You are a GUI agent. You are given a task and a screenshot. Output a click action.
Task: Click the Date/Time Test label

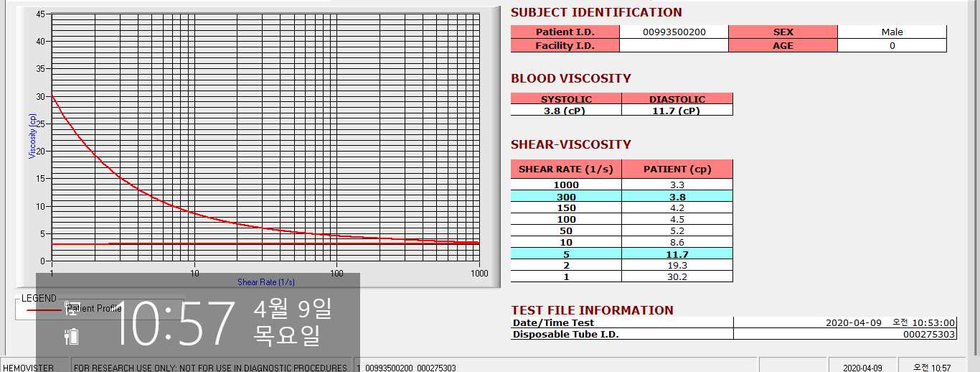click(x=554, y=323)
